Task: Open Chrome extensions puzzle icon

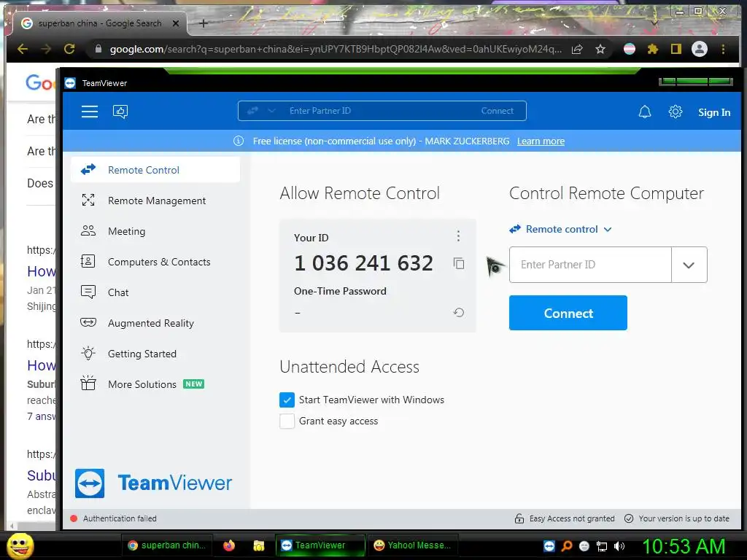Action: pos(653,49)
